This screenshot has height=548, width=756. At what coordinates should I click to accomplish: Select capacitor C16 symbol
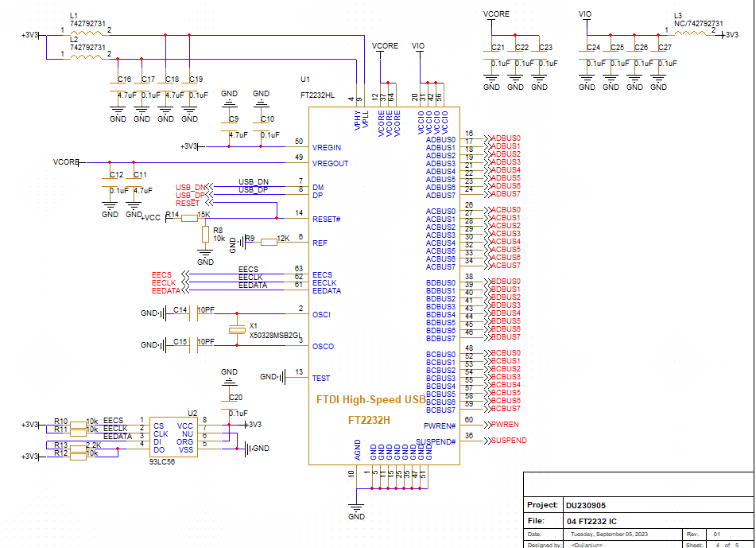tap(118, 87)
